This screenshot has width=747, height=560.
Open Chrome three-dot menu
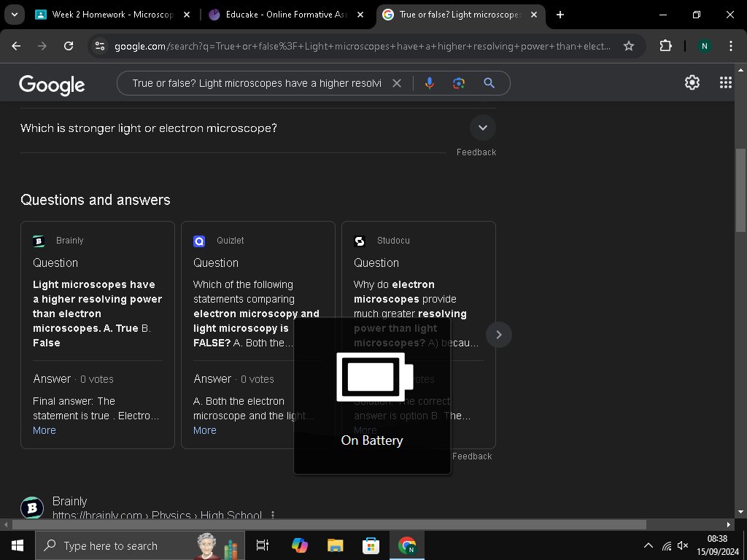tap(731, 46)
